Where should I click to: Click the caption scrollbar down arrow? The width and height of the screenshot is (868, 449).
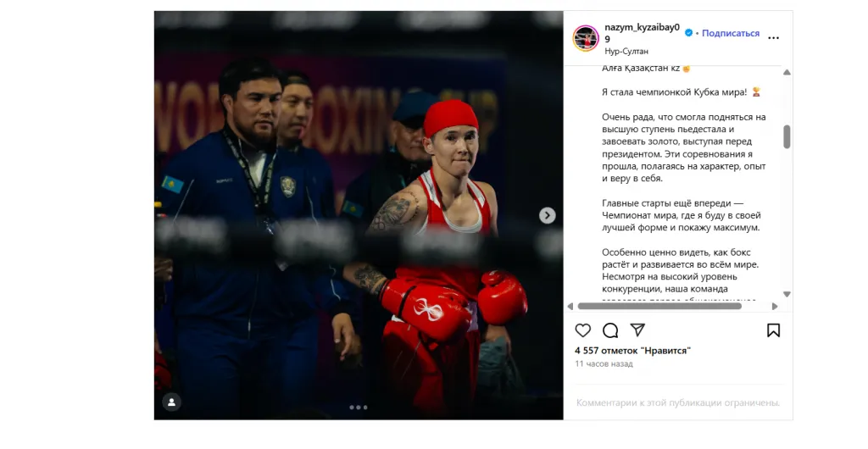pyautogui.click(x=787, y=294)
